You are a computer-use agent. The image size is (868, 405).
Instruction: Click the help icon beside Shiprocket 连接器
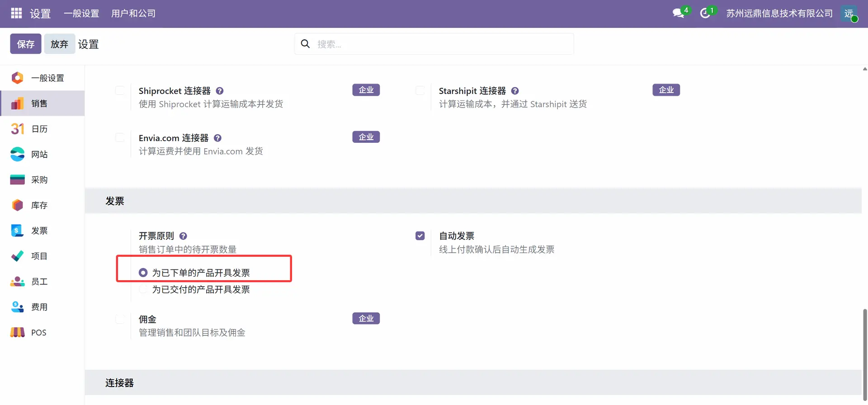220,91
